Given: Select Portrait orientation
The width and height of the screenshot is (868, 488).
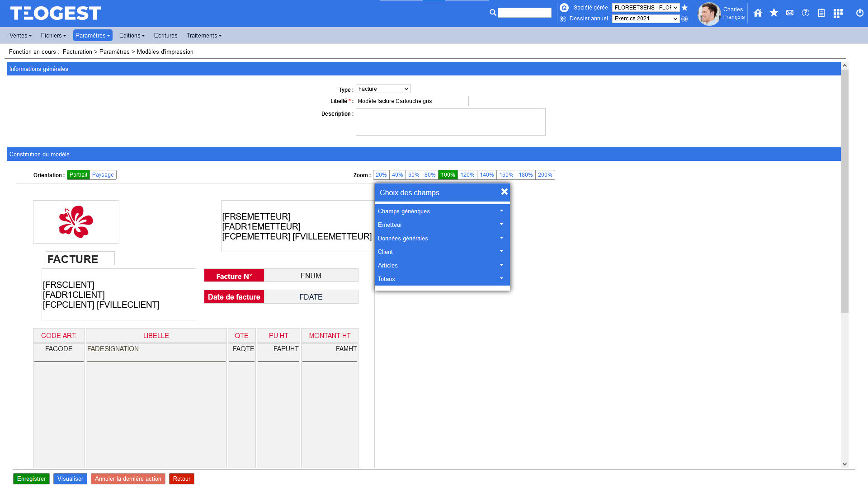Looking at the screenshot, I should point(78,175).
